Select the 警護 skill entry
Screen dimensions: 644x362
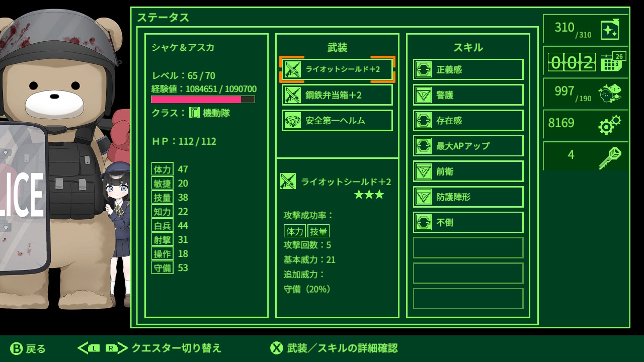[x=468, y=95]
